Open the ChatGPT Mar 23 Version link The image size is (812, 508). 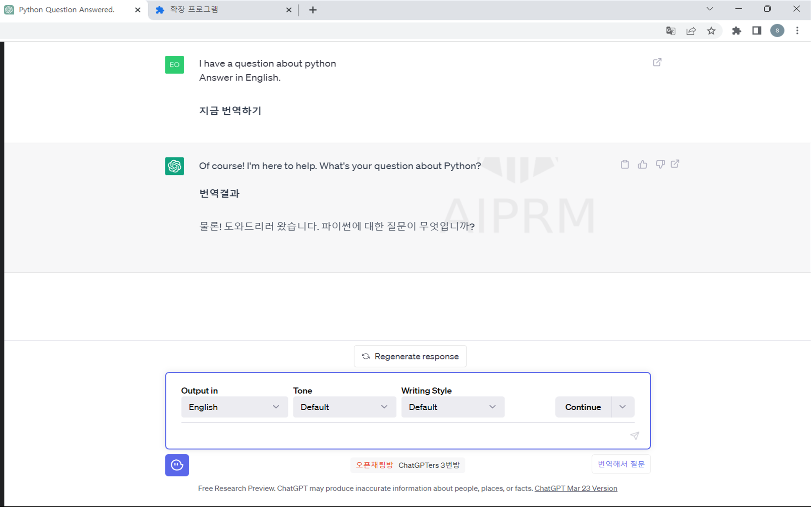pyautogui.click(x=576, y=488)
